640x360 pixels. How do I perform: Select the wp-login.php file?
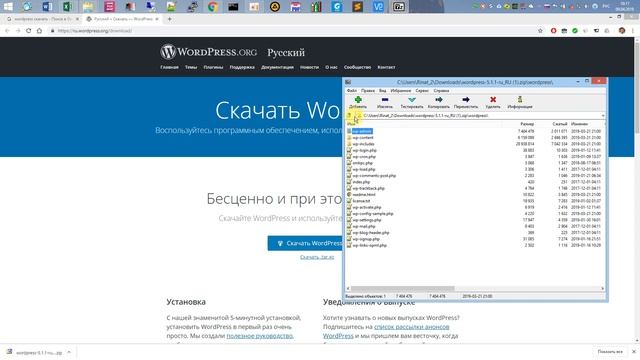(x=364, y=150)
